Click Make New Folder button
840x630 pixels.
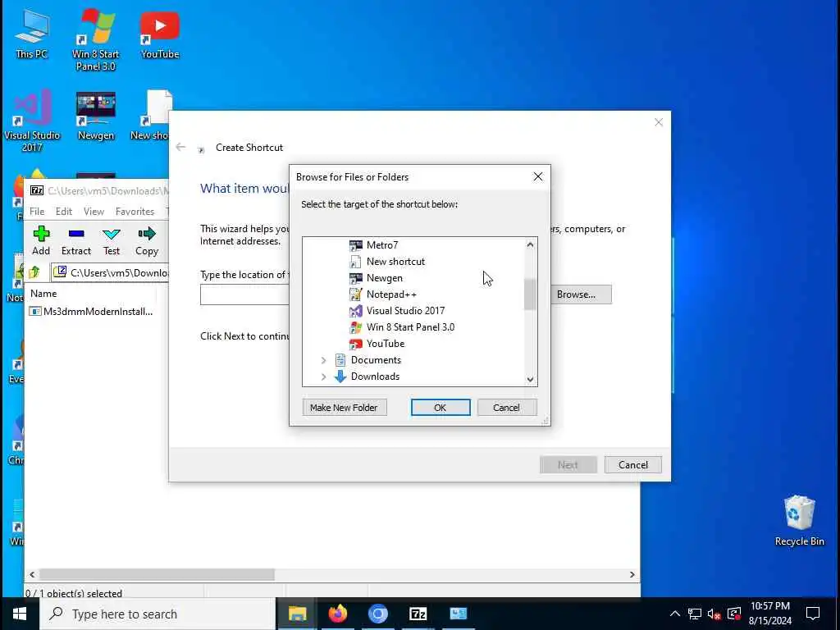coord(344,408)
